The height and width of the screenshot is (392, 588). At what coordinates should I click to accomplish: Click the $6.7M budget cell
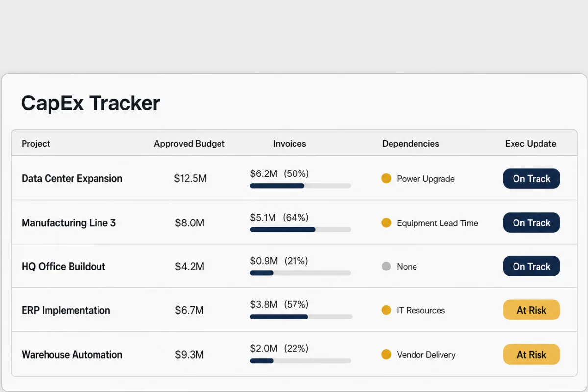click(190, 310)
